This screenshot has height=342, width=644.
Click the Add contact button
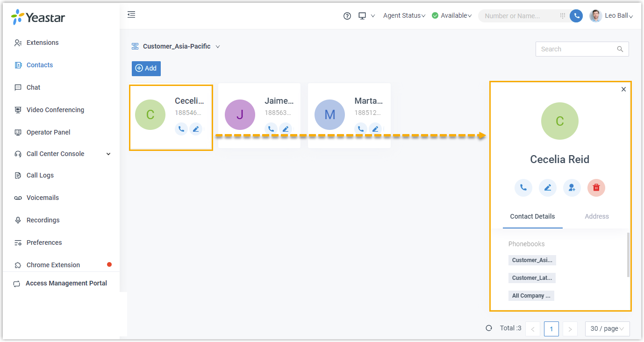[146, 68]
